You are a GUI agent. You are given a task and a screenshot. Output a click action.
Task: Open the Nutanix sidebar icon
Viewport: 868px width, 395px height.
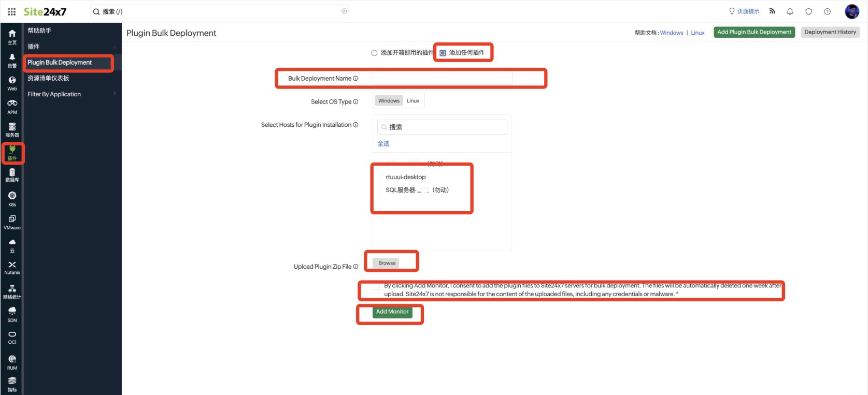click(x=12, y=268)
